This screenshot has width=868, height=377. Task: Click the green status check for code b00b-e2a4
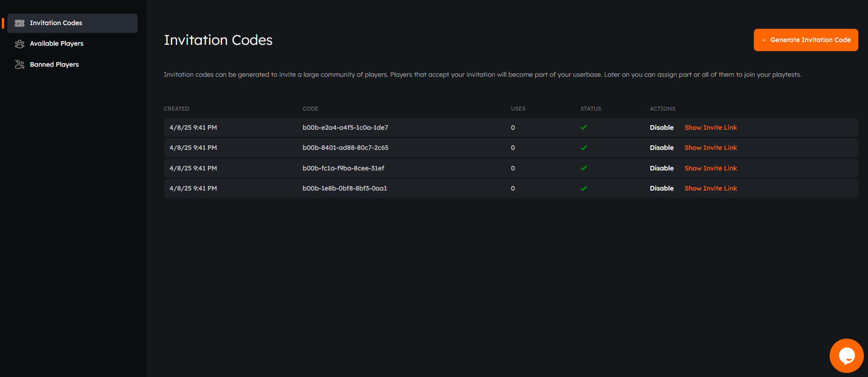584,127
